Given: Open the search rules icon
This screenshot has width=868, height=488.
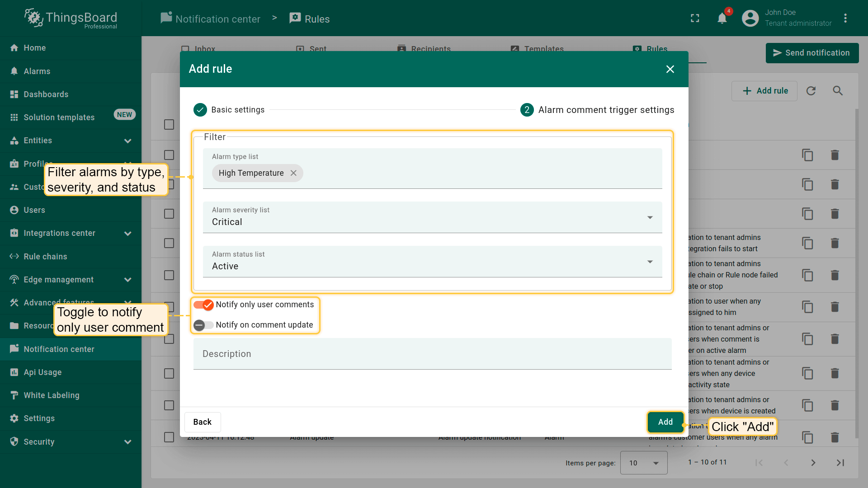Looking at the screenshot, I should click(838, 91).
